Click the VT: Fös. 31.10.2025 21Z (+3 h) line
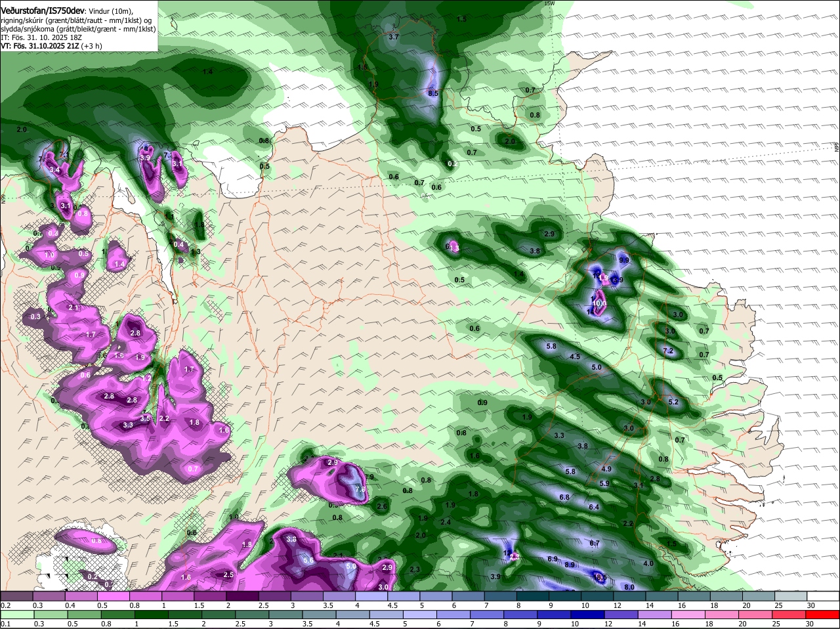840x629 pixels. coord(50,46)
